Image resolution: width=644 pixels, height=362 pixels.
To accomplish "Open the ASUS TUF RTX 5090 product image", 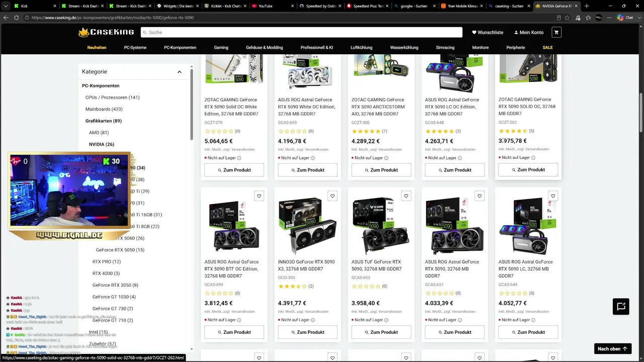I will pyautogui.click(x=381, y=225).
